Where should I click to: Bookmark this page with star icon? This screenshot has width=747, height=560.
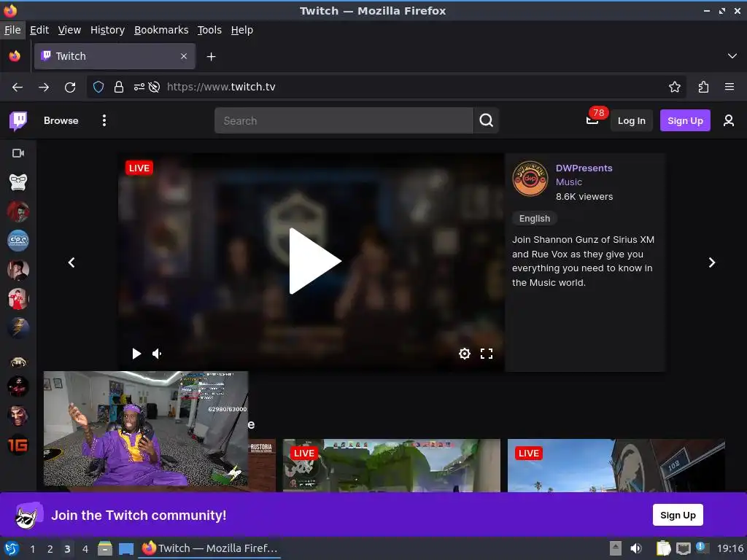click(675, 87)
